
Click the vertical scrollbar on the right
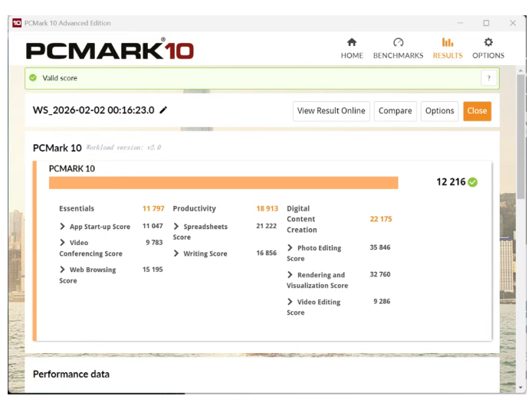click(x=521, y=138)
